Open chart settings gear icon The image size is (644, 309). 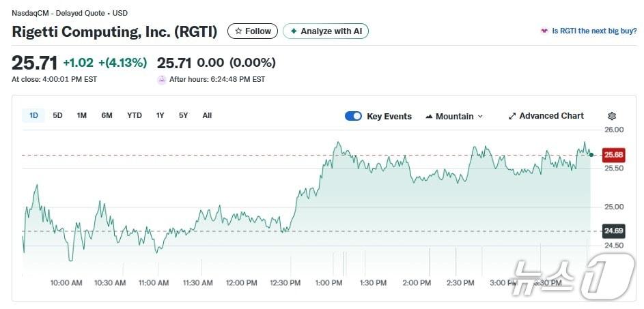pos(611,117)
